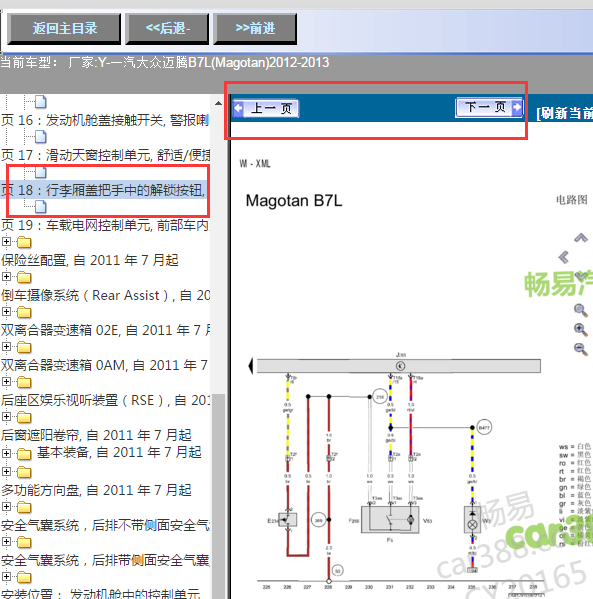Select 安全气囊系统，后排带侧面安全气囊 entry
The image size is (593, 599).
tap(105, 560)
